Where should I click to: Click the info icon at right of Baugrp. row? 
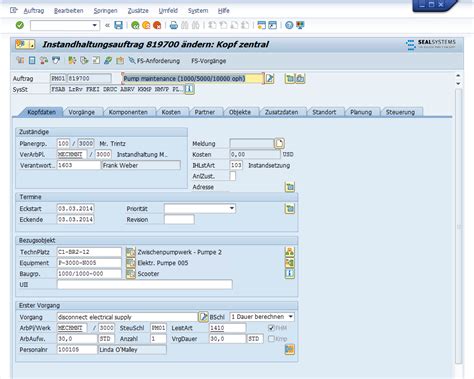coord(290,273)
